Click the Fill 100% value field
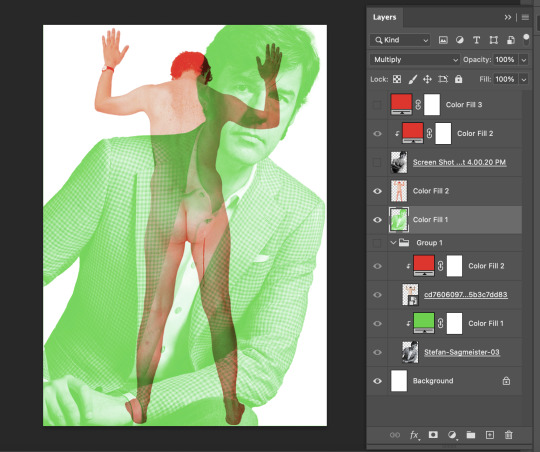Screen dimensions: 540x452 click(505, 80)
